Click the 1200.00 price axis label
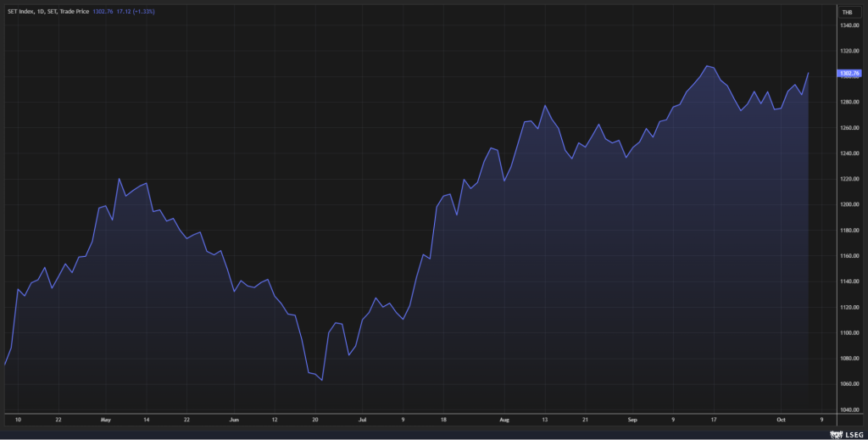868x440 pixels. (849, 204)
